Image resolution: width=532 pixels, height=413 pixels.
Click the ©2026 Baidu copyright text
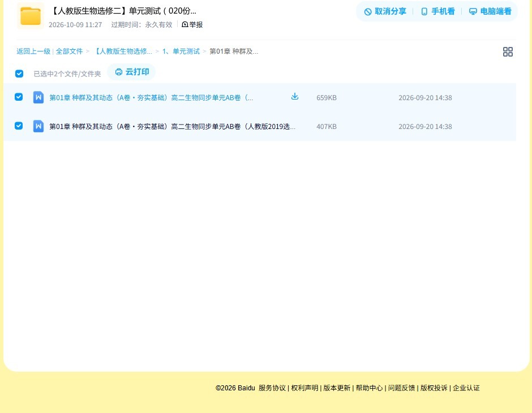pos(235,388)
